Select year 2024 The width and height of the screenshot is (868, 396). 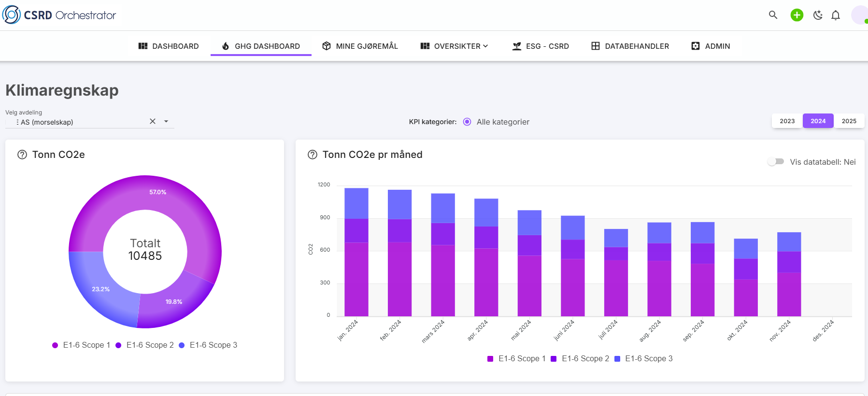point(818,121)
